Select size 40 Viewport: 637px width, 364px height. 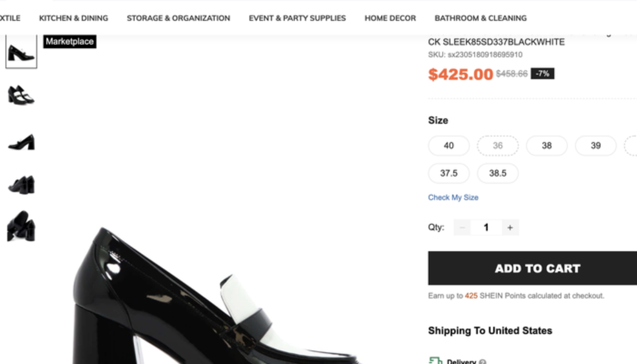(x=448, y=146)
